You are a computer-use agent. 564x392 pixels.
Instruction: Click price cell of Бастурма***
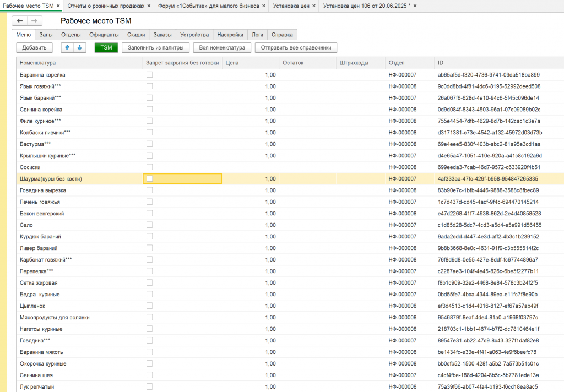point(251,144)
